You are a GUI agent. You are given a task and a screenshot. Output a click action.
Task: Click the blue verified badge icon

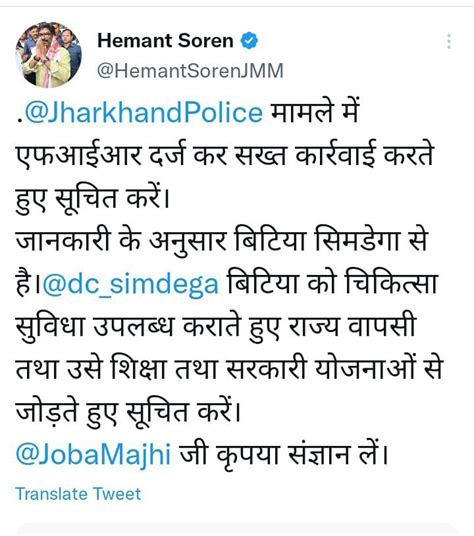click(x=249, y=41)
